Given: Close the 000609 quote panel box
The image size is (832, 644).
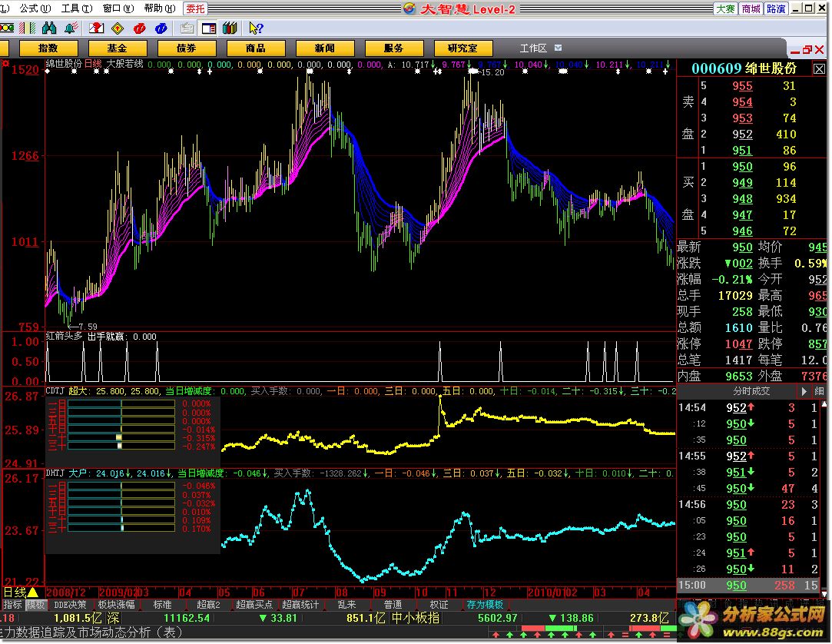Looking at the screenshot, I should click(819, 68).
